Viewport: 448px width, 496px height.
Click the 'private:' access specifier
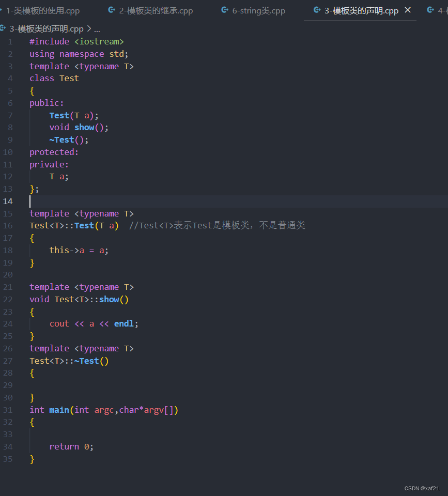coord(49,164)
